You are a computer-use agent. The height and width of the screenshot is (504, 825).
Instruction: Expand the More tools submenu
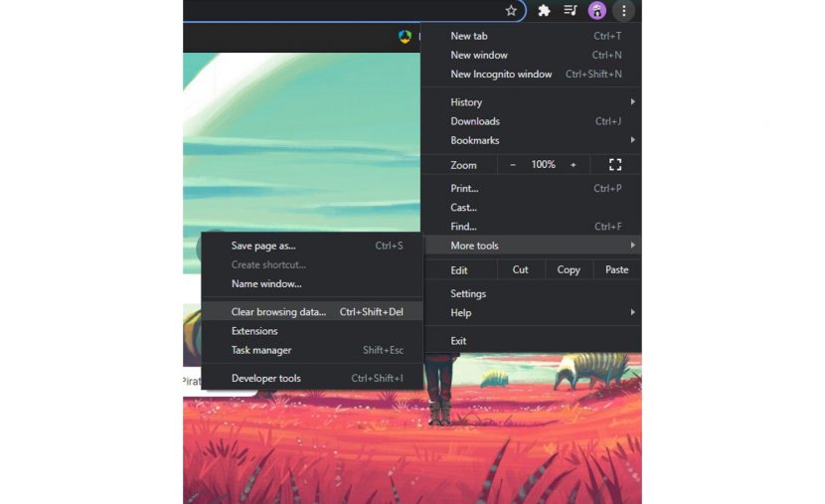tap(532, 246)
